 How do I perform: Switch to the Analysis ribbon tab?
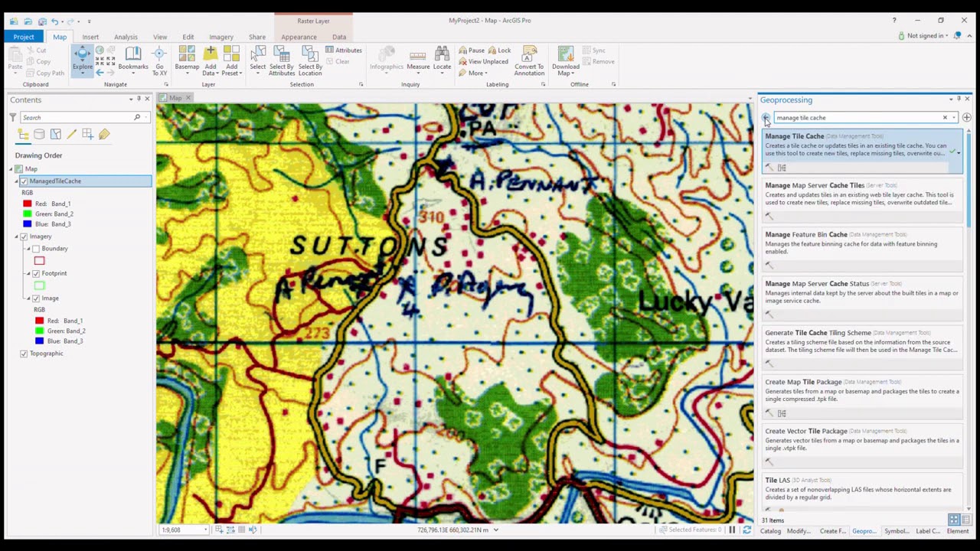(126, 37)
